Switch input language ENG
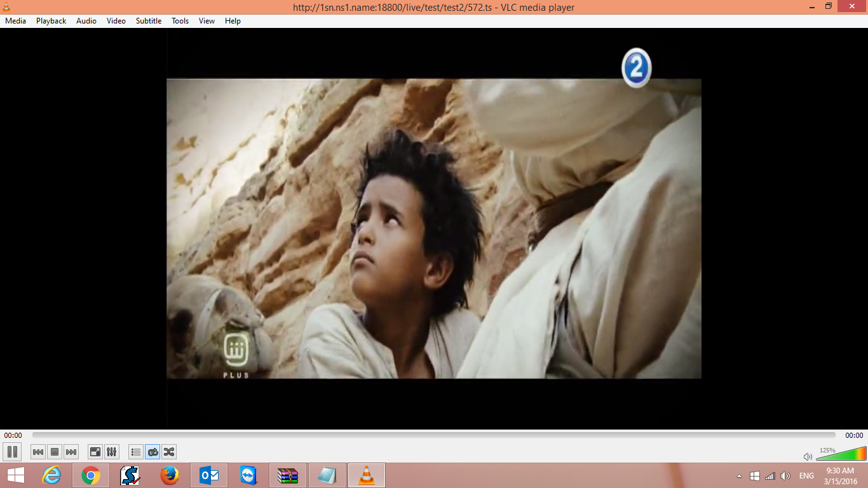This screenshot has width=868, height=488. [x=806, y=476]
